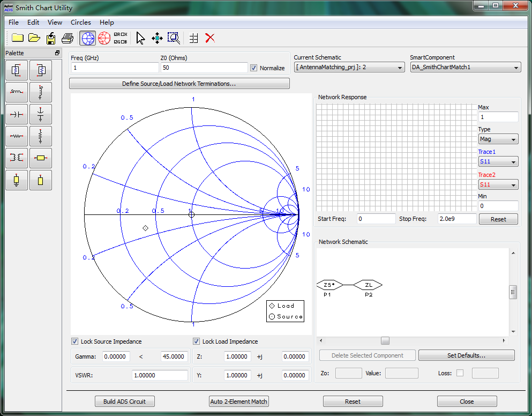Click the Start Freq input field
The width and height of the screenshot is (532, 416).
pyautogui.click(x=376, y=219)
